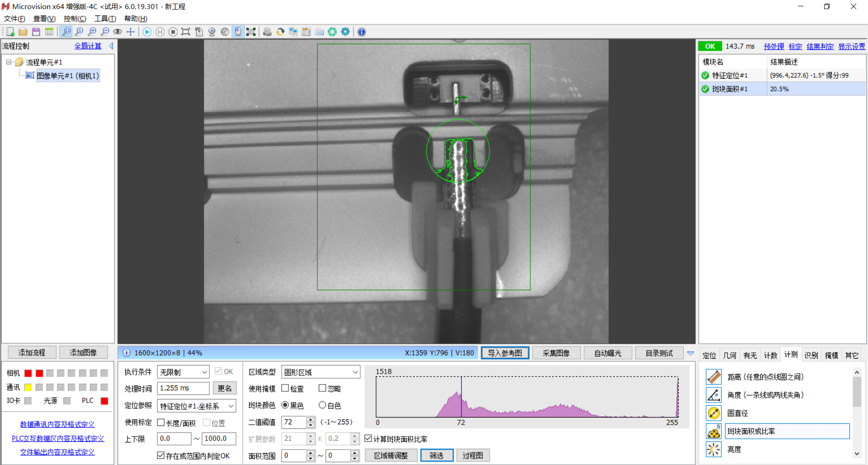This screenshot has height=465, width=868.
Task: Increase the 面积范围 minimum spinner
Action: 311,452
